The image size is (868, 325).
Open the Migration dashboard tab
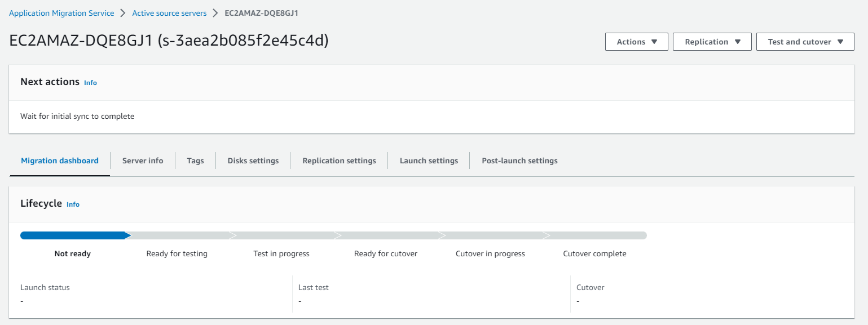(x=60, y=161)
